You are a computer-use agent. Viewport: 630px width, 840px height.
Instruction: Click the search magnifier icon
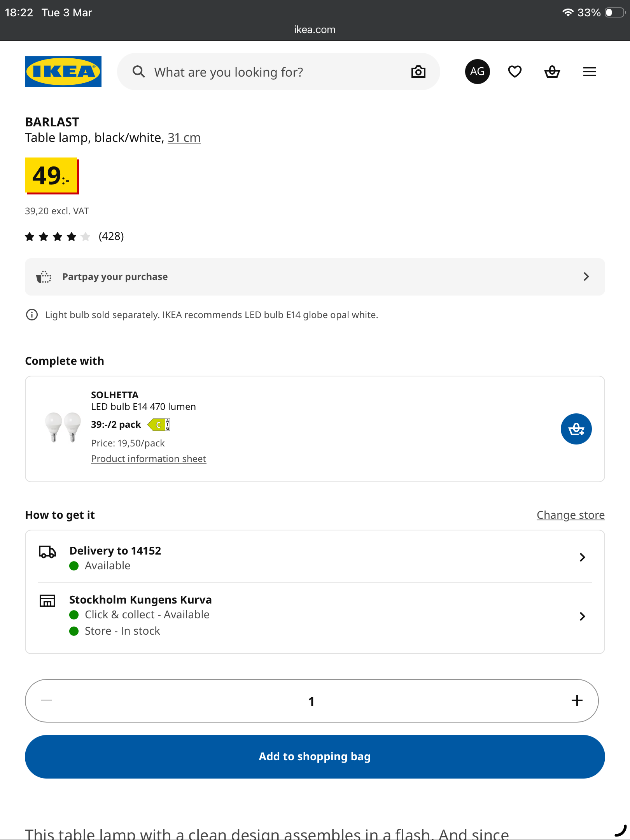pyautogui.click(x=138, y=72)
